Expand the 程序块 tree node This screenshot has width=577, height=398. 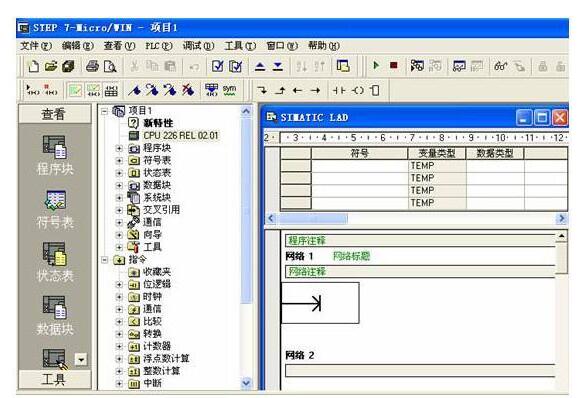pyautogui.click(x=119, y=148)
